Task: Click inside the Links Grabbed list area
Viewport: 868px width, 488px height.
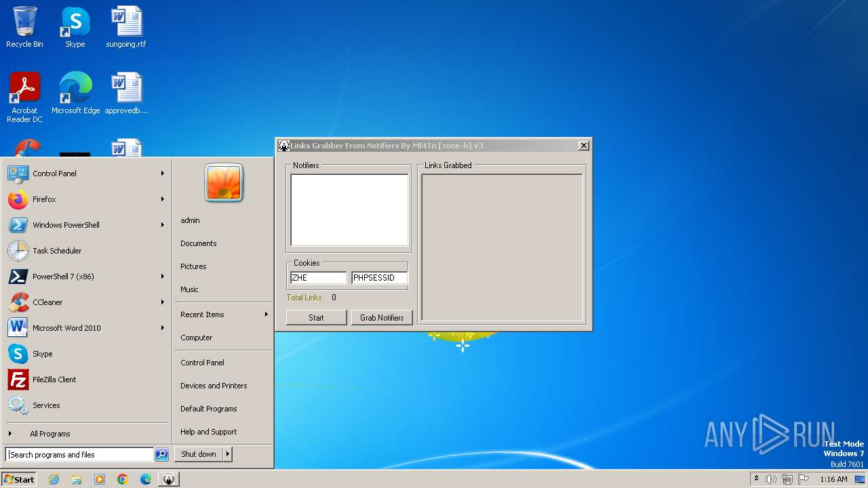Action: click(x=502, y=247)
